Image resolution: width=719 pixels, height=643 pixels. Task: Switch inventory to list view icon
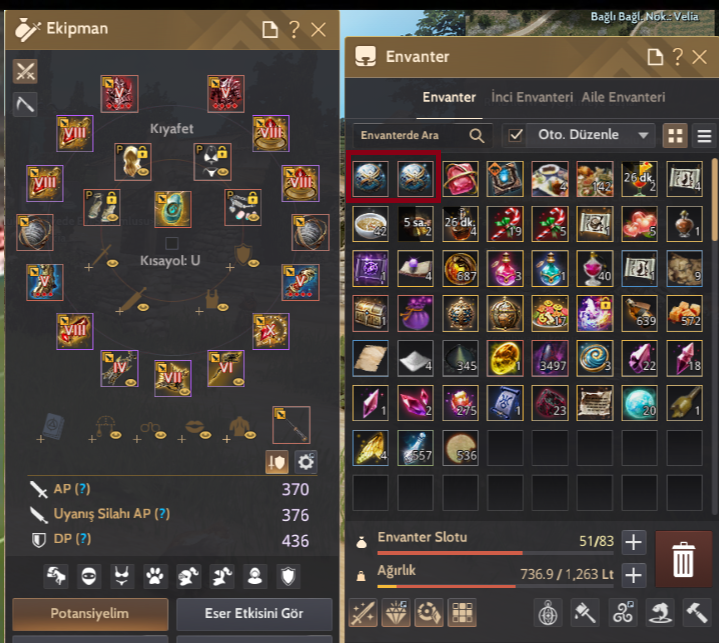point(704,136)
